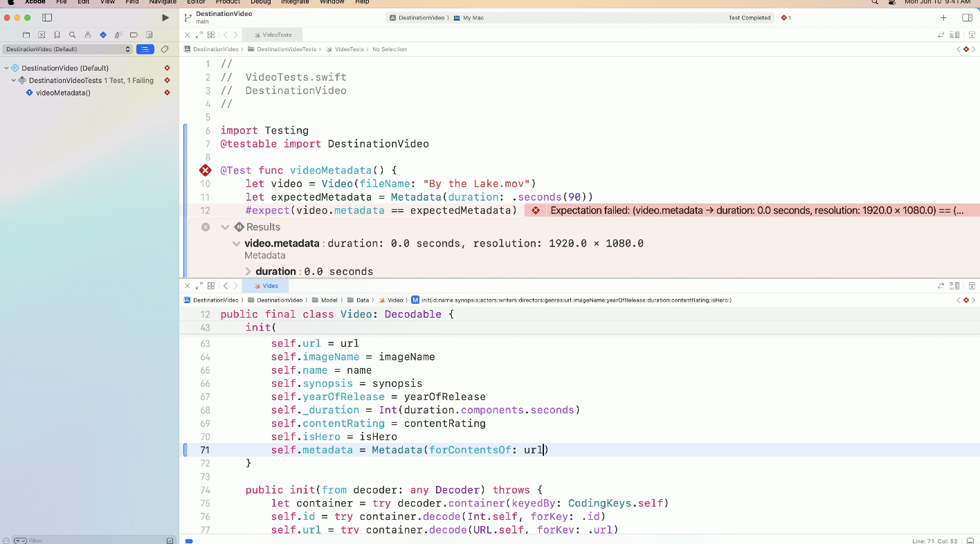Open the Breakpoint navigator
This screenshot has width=980, height=544.
point(134,35)
